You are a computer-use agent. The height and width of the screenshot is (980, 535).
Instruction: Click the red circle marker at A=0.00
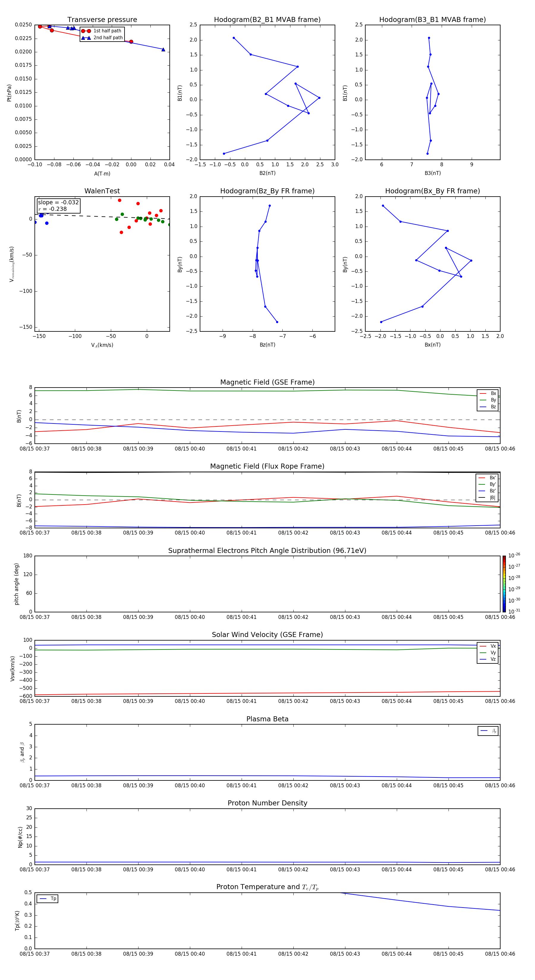click(x=131, y=42)
